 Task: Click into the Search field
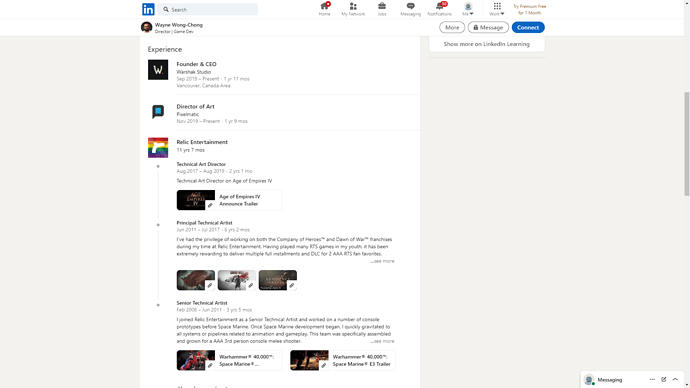pyautogui.click(x=208, y=9)
